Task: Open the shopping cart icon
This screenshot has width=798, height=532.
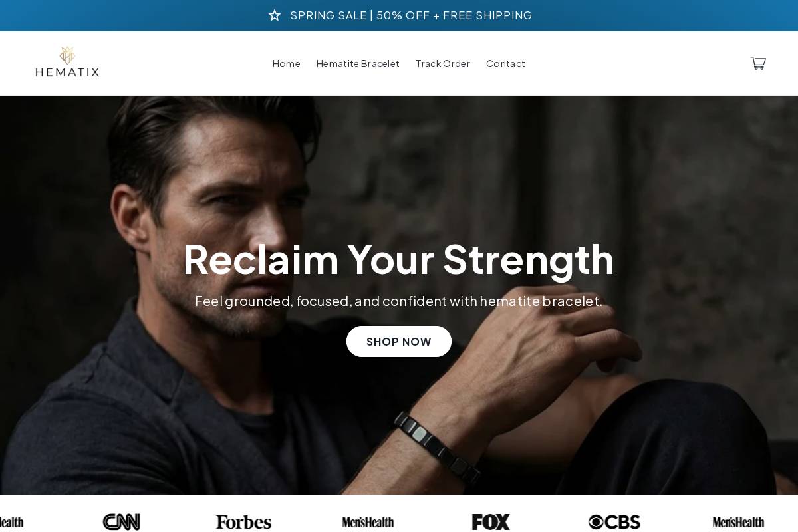Action: click(758, 63)
